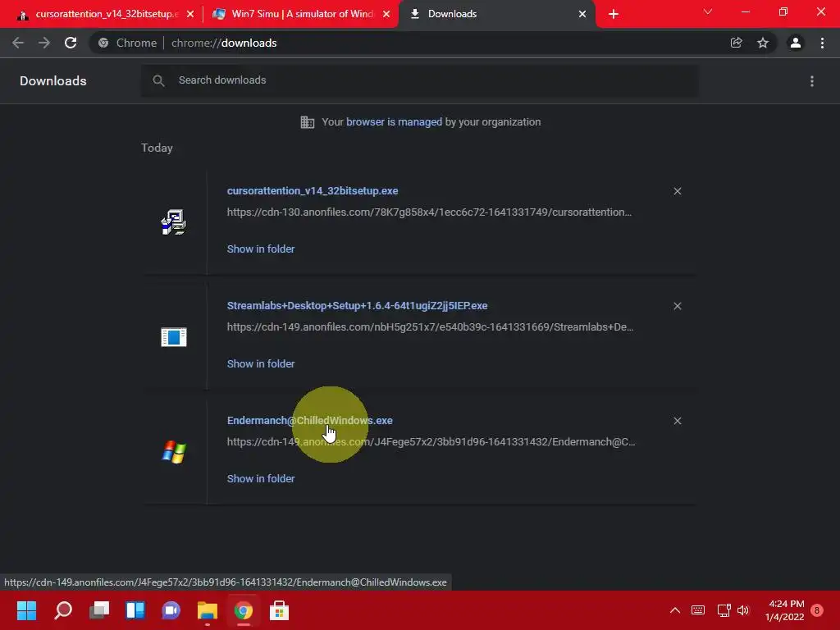This screenshot has width=840, height=630.
Task: Show cursorattention_v14_32bitsetup.exe in folder
Action: 261,249
